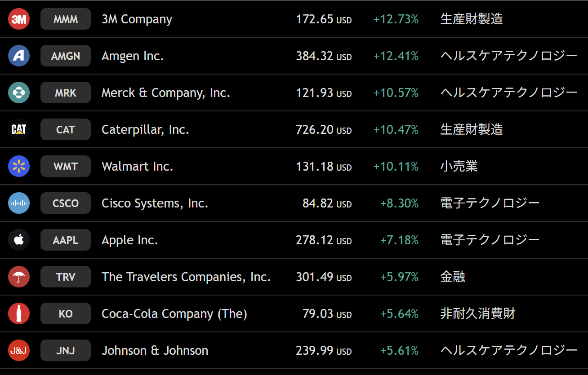
Task: Click the Merck logo icon
Action: (19, 93)
